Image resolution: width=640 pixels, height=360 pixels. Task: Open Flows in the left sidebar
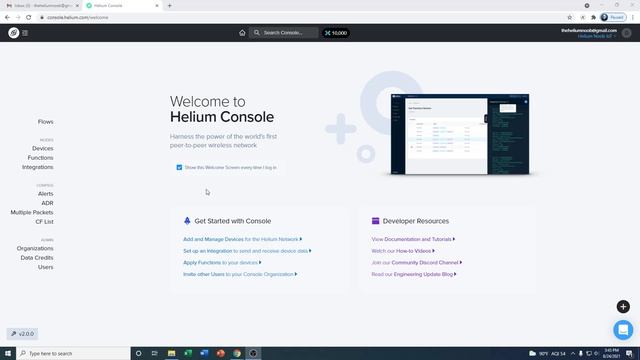pyautogui.click(x=45, y=122)
